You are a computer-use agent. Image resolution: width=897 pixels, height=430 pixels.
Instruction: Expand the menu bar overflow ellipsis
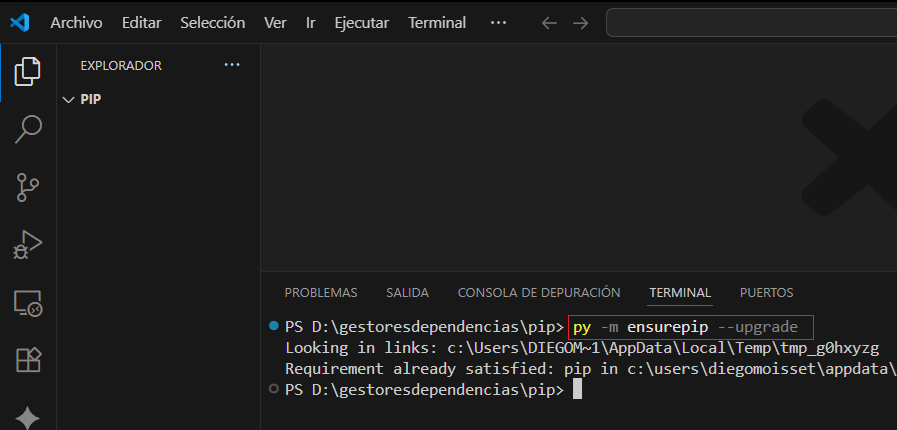coord(498,22)
